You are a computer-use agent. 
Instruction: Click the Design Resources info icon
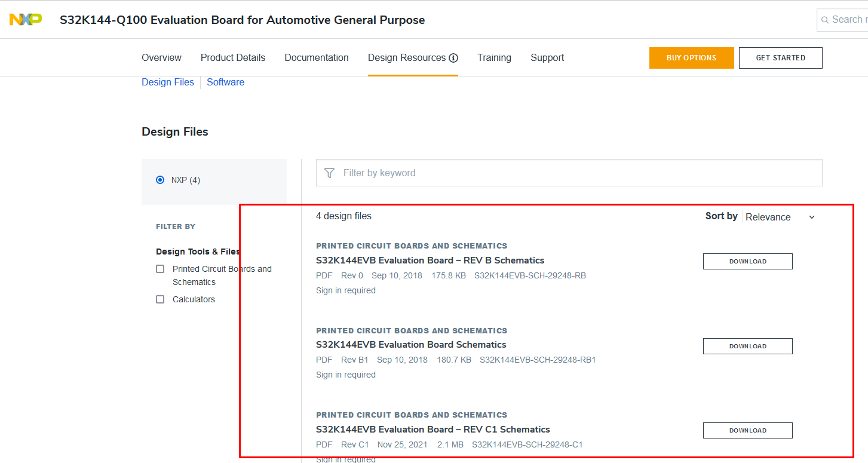click(x=453, y=58)
